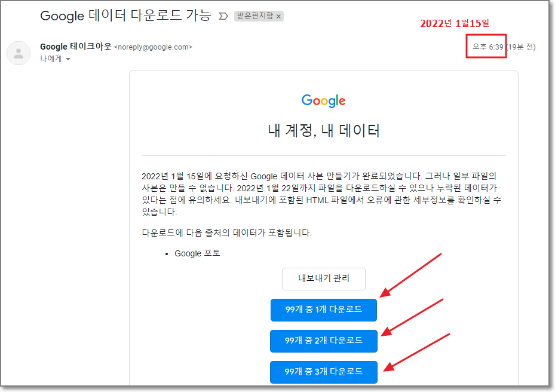Click the noreply@google.com sender address

point(154,47)
